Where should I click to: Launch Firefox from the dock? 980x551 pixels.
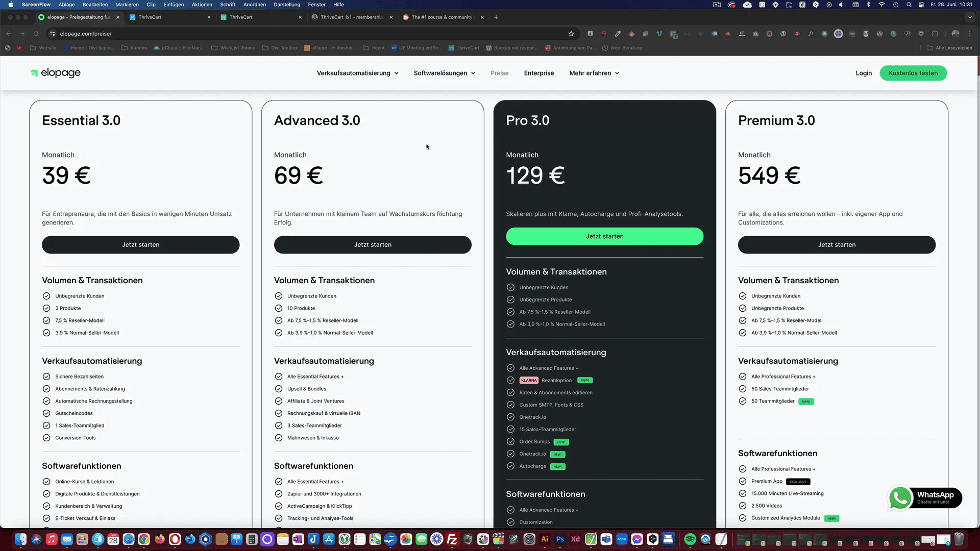click(159, 539)
